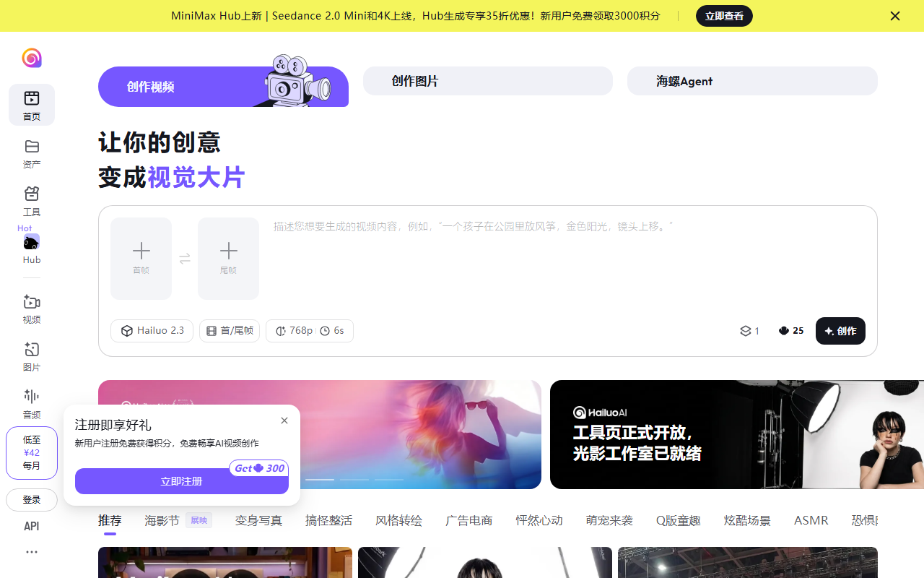This screenshot has height=578, width=924.
Task: Select the 变身写真 category tab
Action: coord(258,520)
